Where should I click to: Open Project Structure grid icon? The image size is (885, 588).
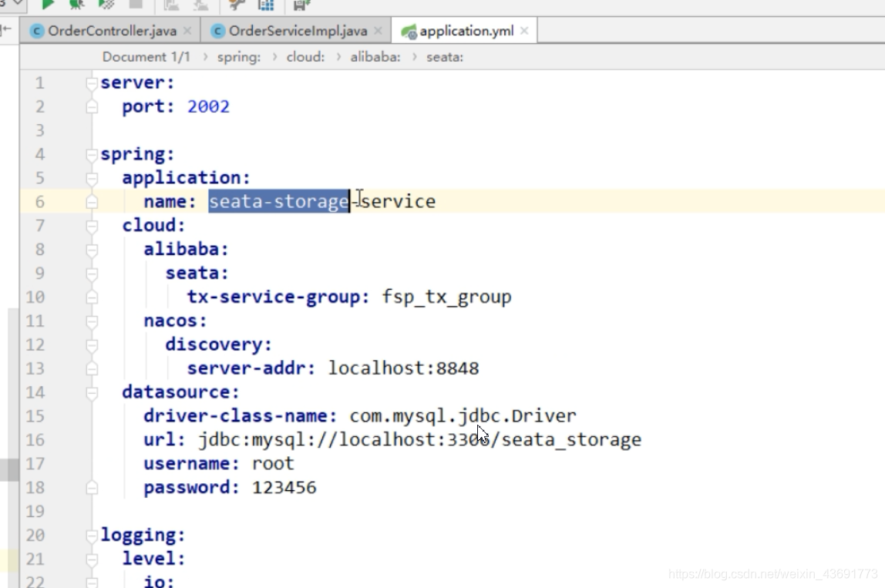[x=266, y=5]
